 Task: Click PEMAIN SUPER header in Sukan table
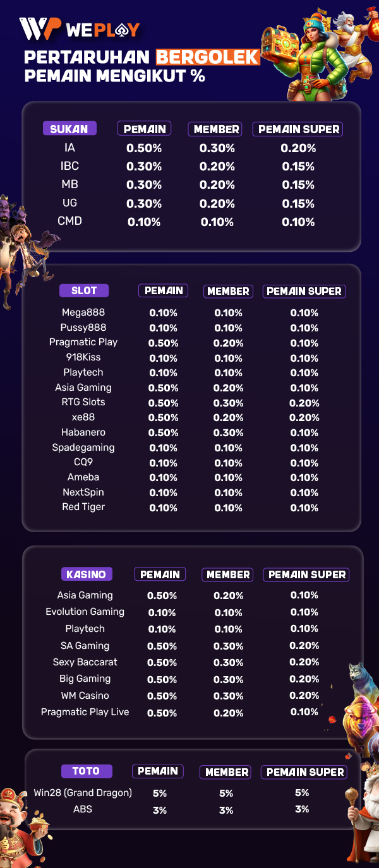point(299,129)
